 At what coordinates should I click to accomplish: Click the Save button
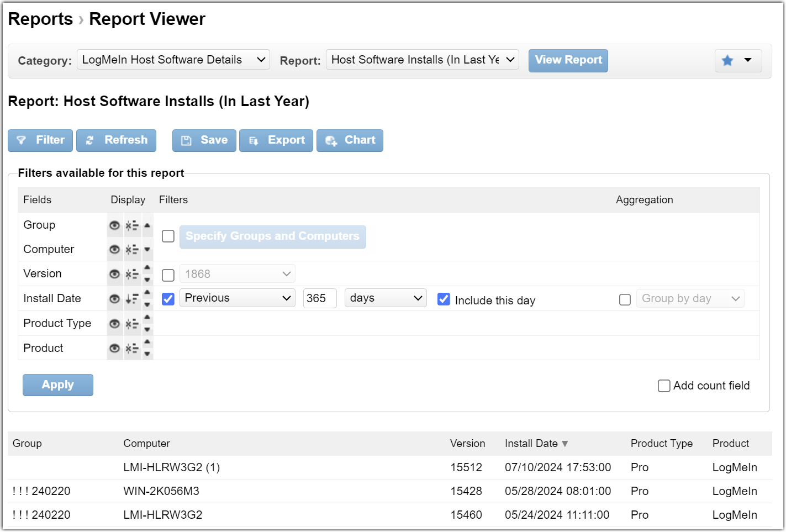coord(204,140)
